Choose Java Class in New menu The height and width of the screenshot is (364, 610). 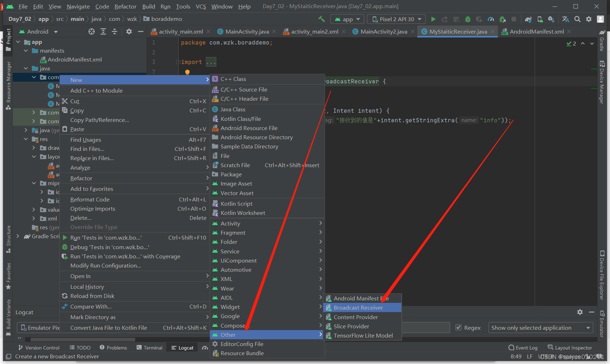tap(233, 110)
